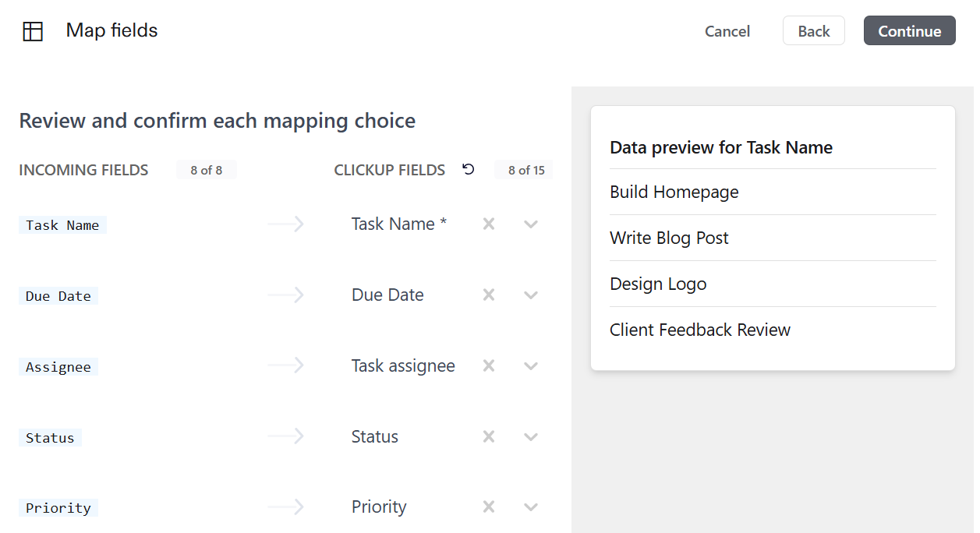
Task: Cancel the field mapping process
Action: click(x=727, y=31)
